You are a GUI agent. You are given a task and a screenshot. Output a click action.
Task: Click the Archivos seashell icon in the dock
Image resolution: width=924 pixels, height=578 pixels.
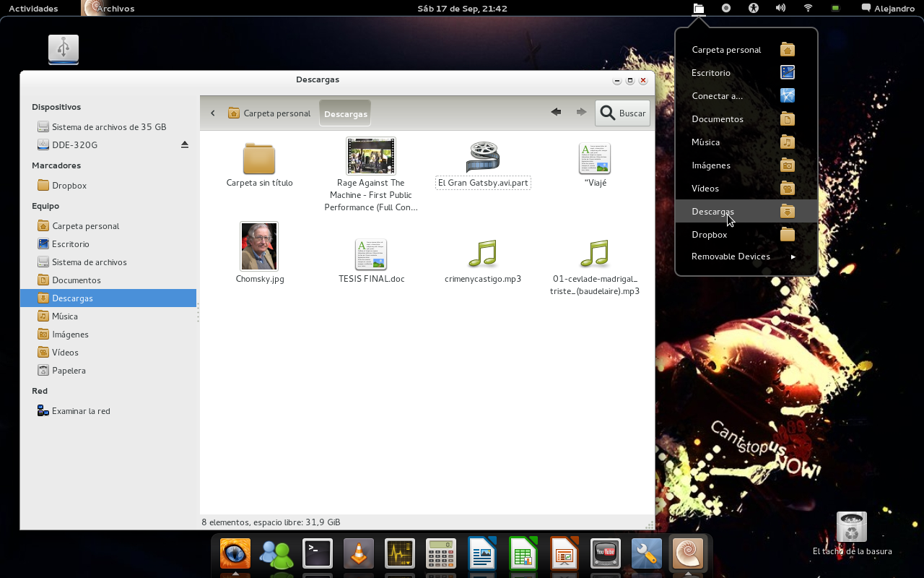(x=687, y=554)
